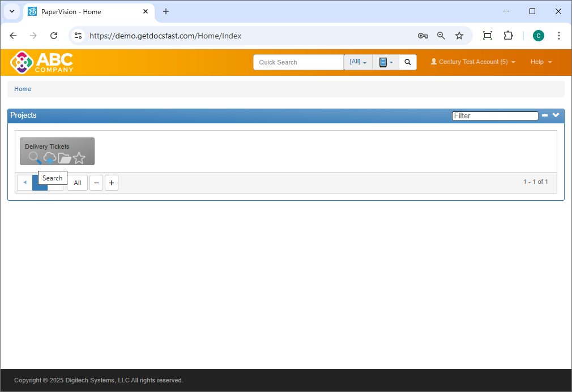Open the Help menu

click(541, 62)
